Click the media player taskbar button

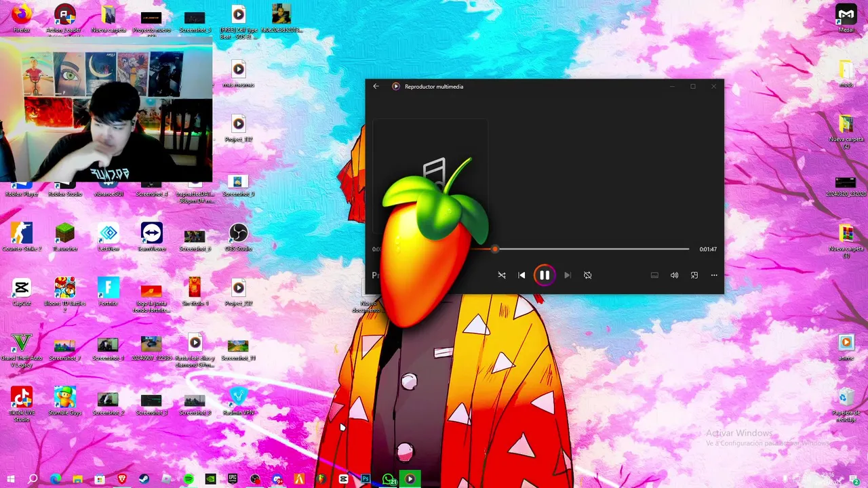410,479
